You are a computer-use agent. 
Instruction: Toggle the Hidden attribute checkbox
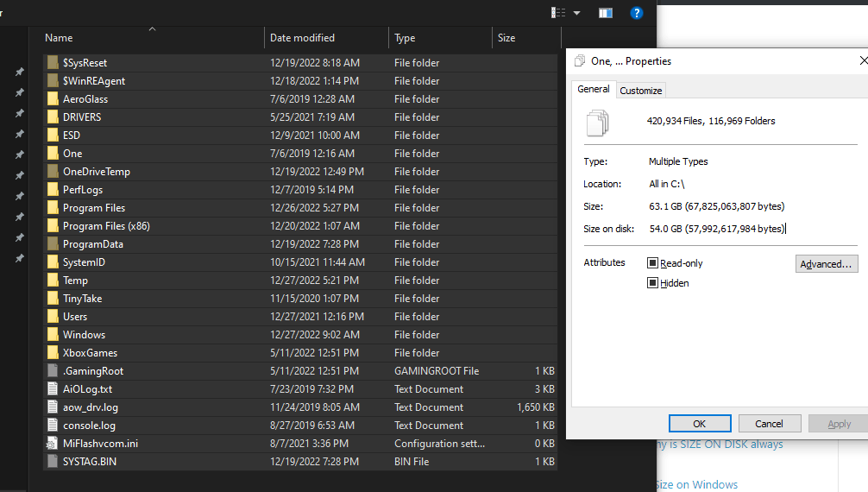tap(652, 283)
